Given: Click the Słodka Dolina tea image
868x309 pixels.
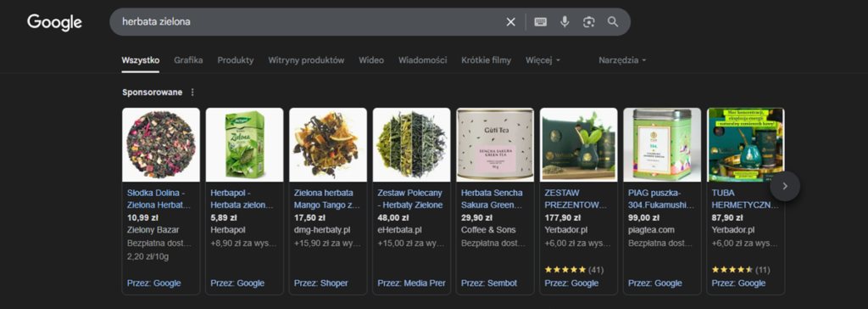Looking at the screenshot, I should [x=161, y=145].
